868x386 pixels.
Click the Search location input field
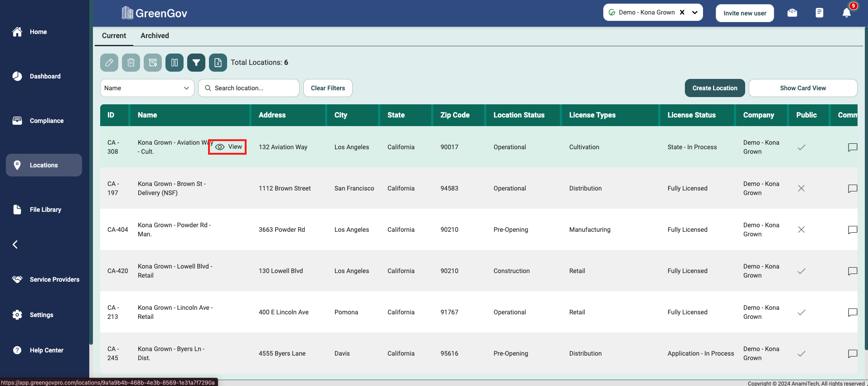click(254, 88)
